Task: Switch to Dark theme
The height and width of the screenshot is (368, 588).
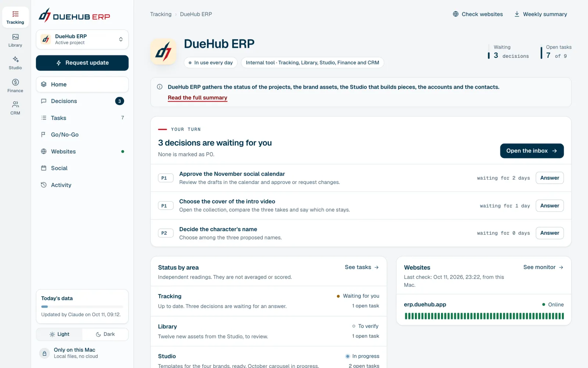Action: [105, 334]
